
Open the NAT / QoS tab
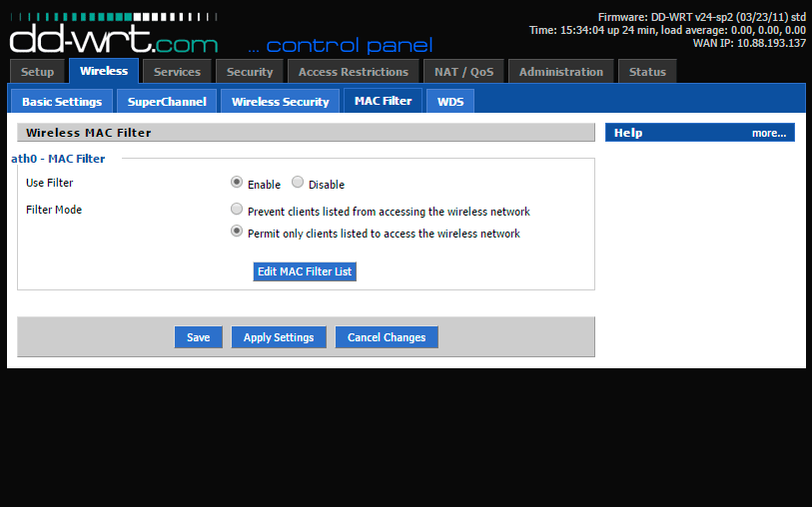pos(463,72)
